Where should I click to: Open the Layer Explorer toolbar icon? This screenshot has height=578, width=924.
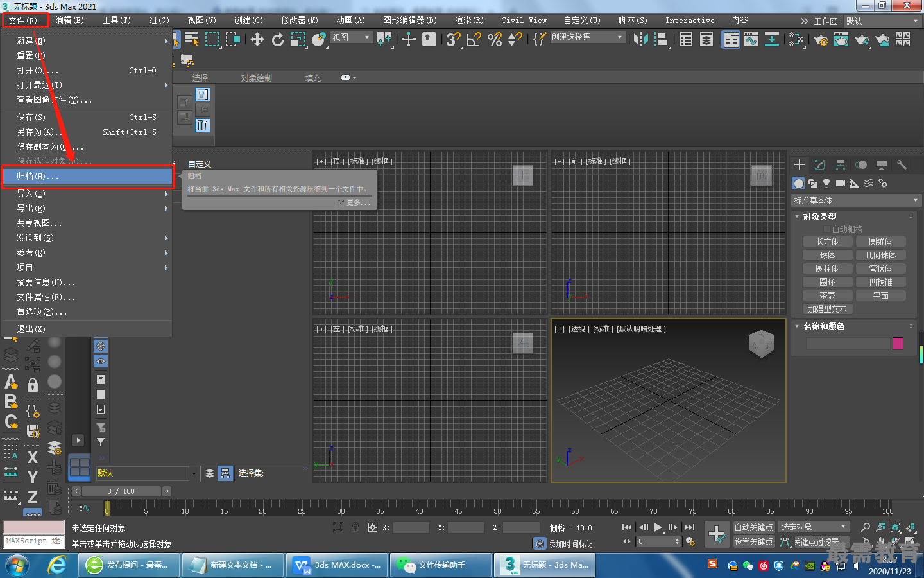(706, 40)
